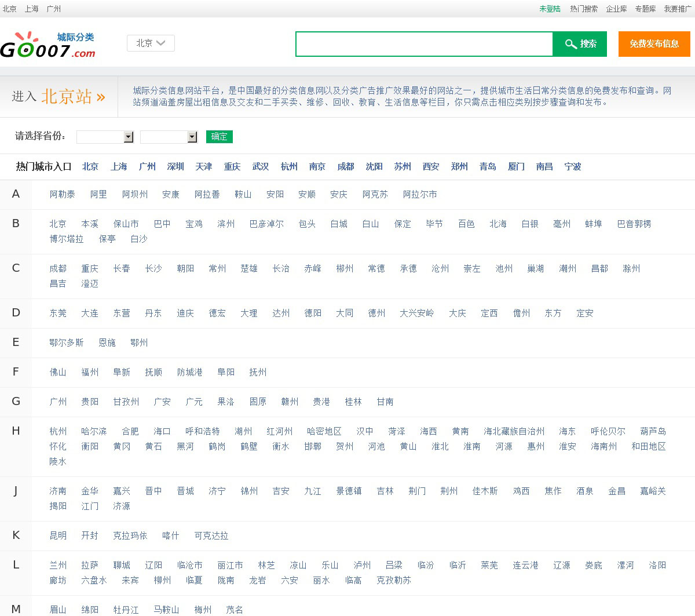Screen dimensions: 695x616
Task: Click 海北藏族自治州 in the H section
Action: point(514,432)
